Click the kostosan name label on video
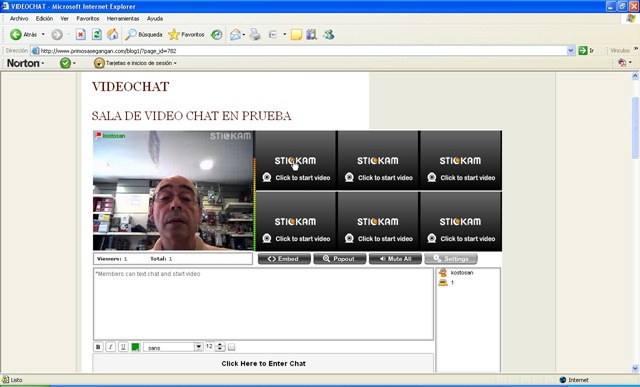 point(113,136)
